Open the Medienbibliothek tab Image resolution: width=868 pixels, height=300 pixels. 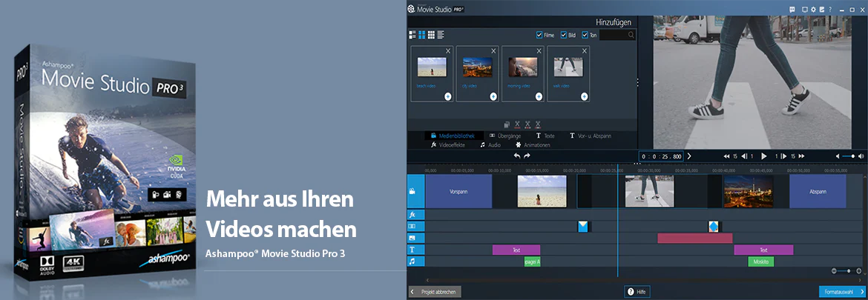453,136
